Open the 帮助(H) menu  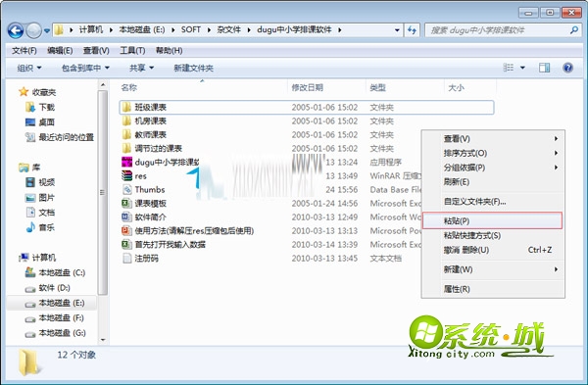(x=170, y=50)
